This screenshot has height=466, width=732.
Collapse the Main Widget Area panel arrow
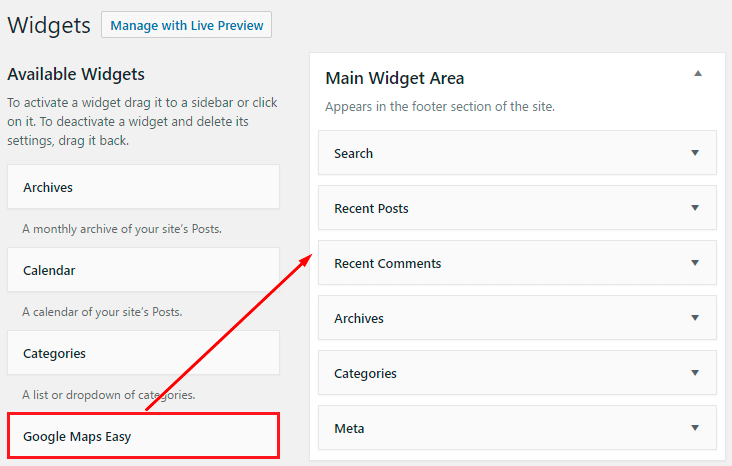pos(698,73)
